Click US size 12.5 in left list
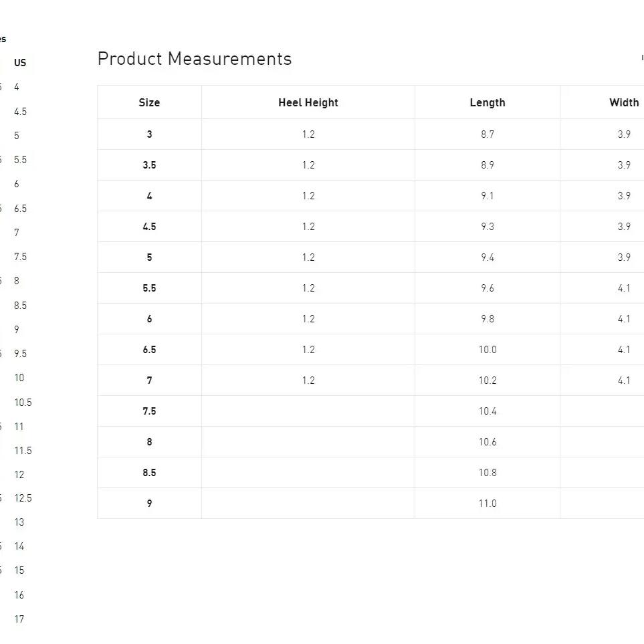Image resolution: width=644 pixels, height=644 pixels. 23,498
